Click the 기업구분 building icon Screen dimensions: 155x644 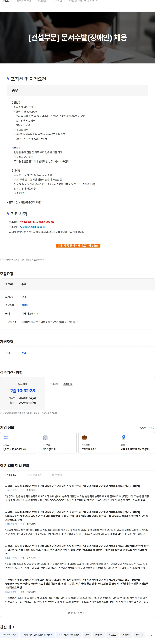(x=45, y=437)
